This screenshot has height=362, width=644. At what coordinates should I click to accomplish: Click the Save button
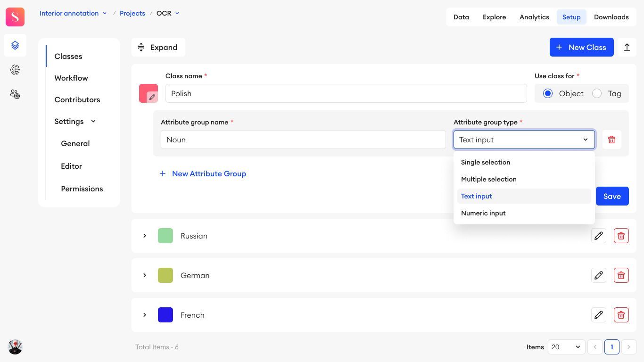click(612, 196)
